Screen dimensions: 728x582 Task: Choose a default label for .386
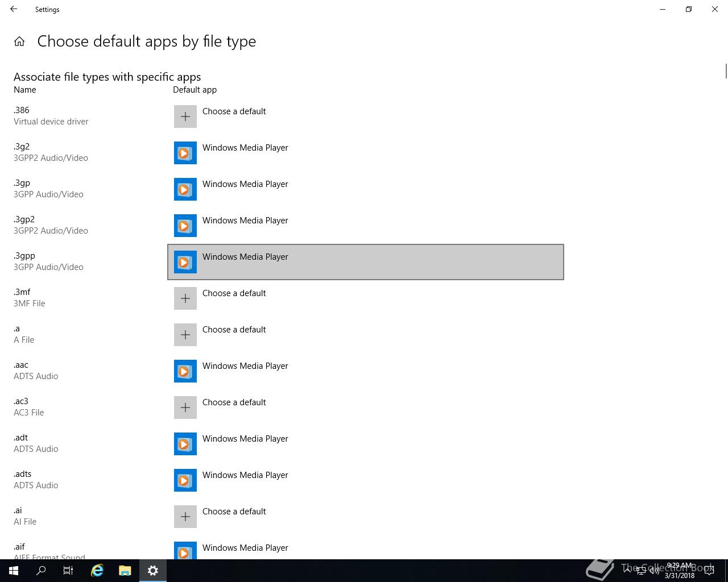coord(234,111)
